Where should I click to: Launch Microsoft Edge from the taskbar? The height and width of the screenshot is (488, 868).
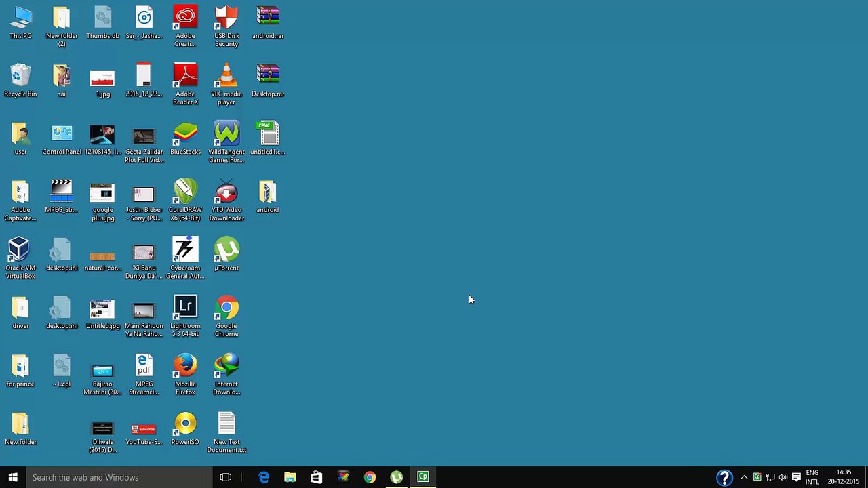click(x=264, y=477)
